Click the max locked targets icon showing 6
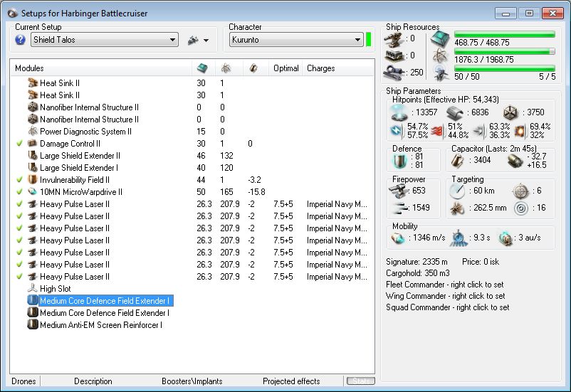 click(x=520, y=191)
